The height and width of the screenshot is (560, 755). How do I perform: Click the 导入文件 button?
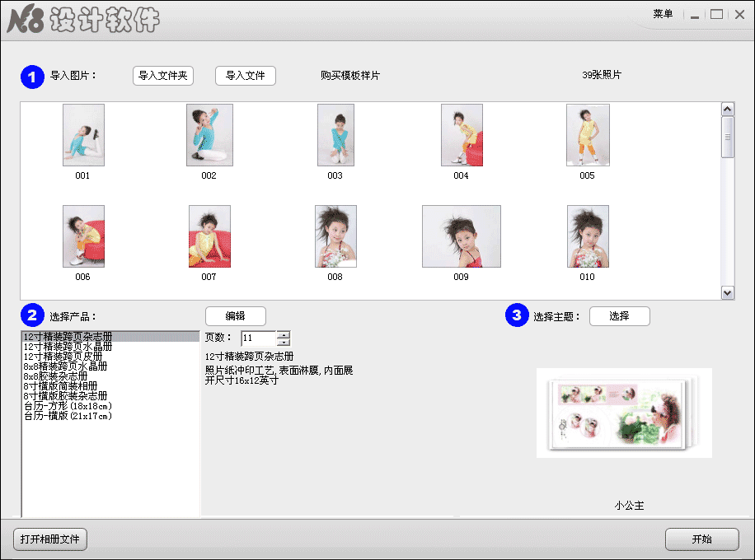click(x=246, y=75)
